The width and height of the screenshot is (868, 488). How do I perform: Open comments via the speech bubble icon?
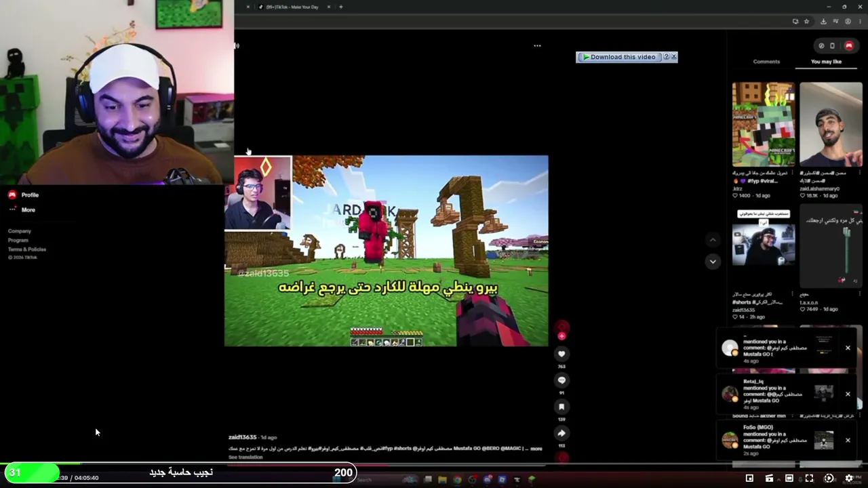(x=561, y=380)
